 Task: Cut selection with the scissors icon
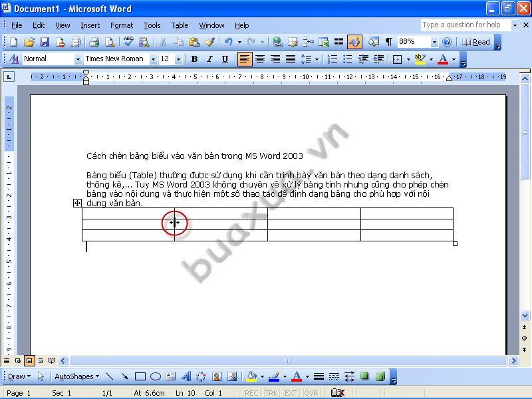(163, 42)
